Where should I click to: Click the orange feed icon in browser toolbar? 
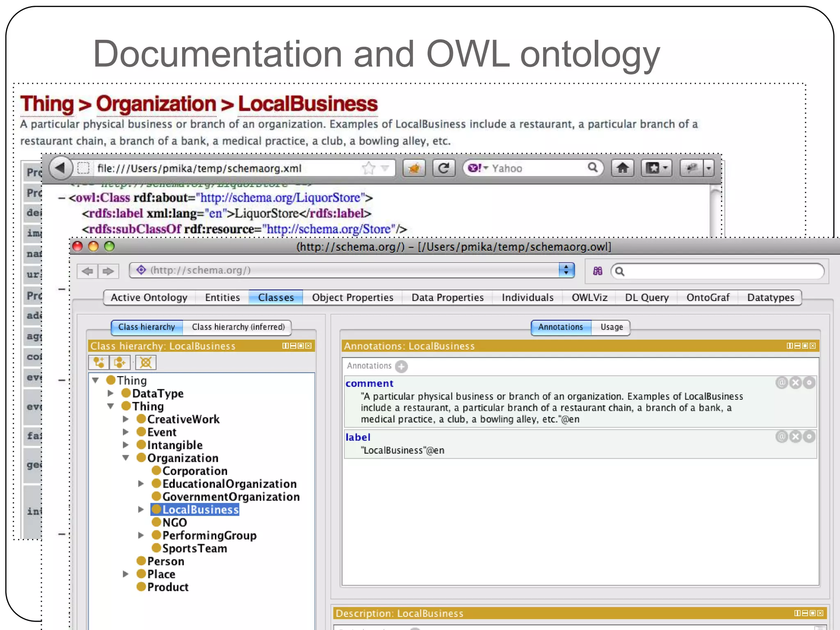pos(414,168)
